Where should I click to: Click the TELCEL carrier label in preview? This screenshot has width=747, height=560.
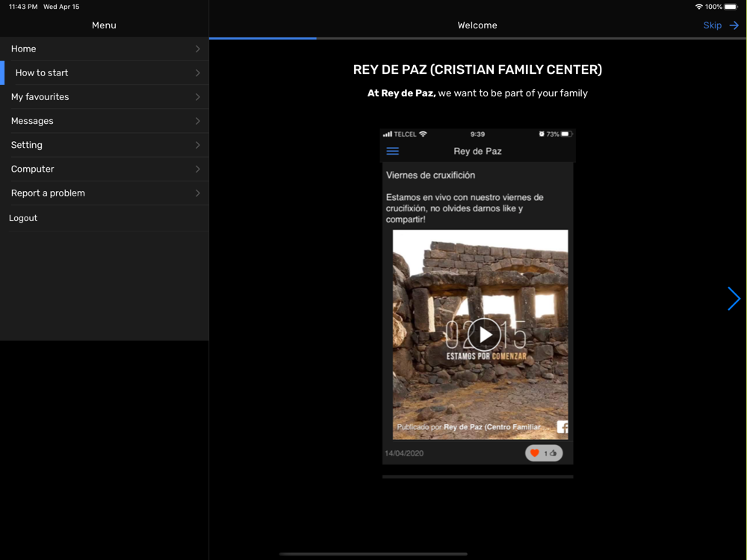tap(405, 134)
